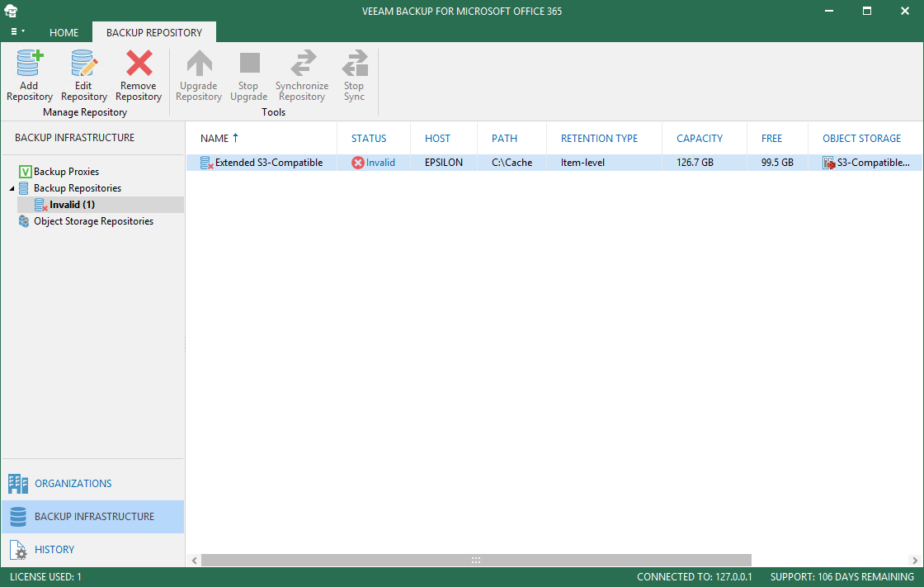Click the 99.5 GB free cell
The image size is (924, 587).
coord(777,163)
